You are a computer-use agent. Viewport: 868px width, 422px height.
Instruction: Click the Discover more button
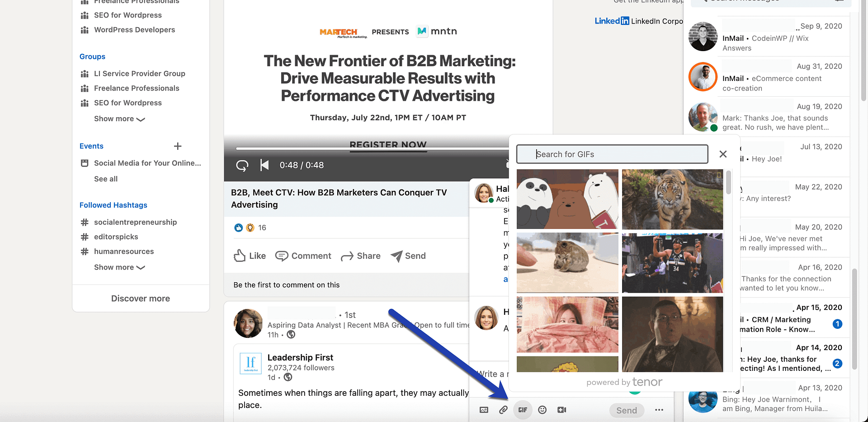pos(140,298)
